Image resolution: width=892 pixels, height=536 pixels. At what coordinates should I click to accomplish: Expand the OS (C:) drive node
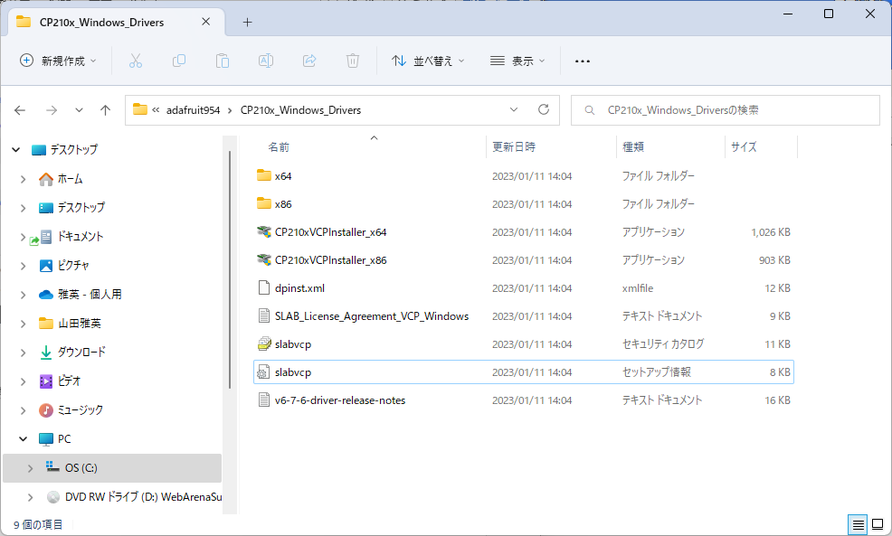pyautogui.click(x=30, y=468)
